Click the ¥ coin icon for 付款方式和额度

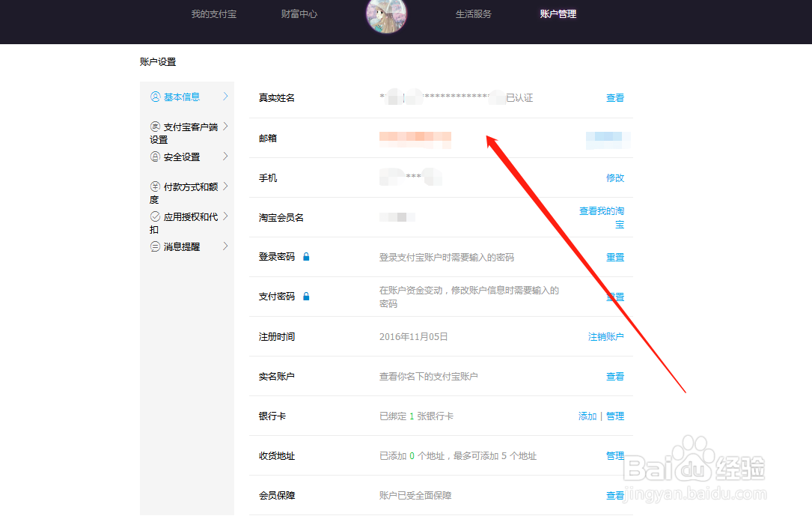(x=155, y=186)
